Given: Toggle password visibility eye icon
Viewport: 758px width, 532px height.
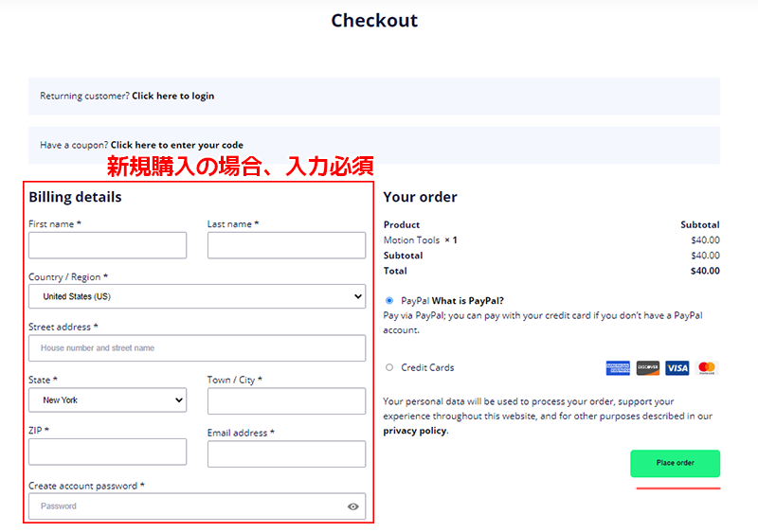Looking at the screenshot, I should [352, 506].
